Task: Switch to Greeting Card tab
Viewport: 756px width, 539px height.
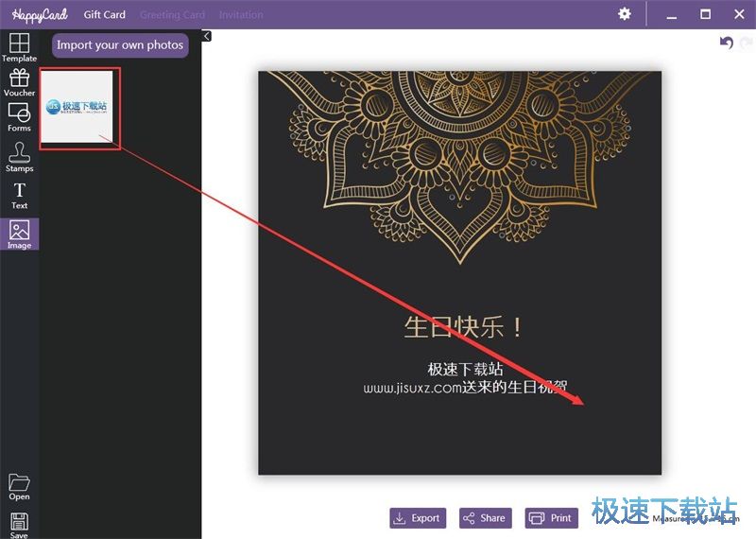Action: [172, 15]
